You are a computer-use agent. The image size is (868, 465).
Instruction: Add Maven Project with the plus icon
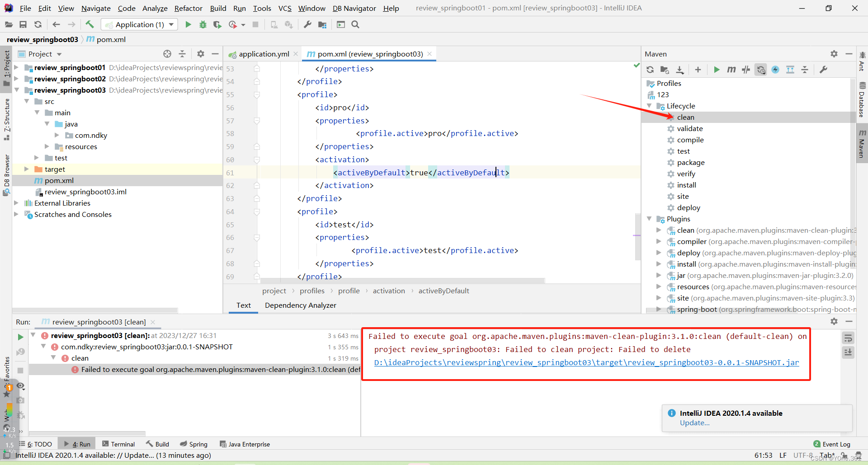click(698, 70)
